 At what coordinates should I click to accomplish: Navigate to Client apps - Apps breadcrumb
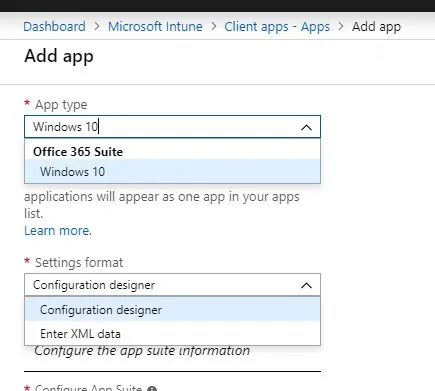pyautogui.click(x=277, y=27)
